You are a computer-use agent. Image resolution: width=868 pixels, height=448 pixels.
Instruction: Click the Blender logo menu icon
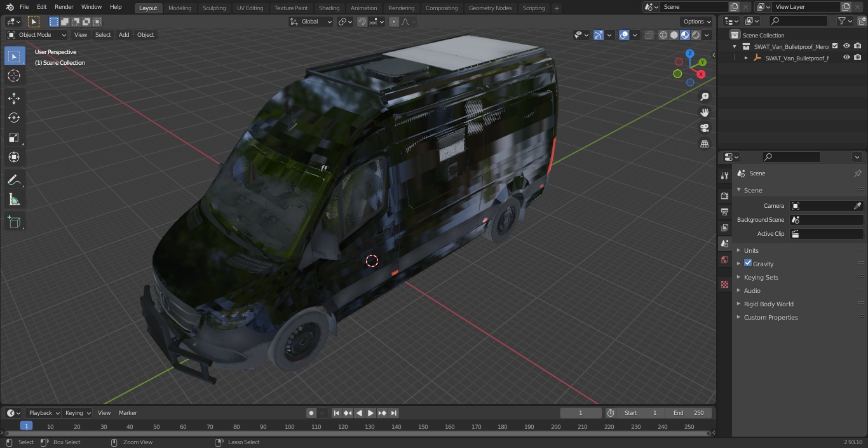[x=10, y=7]
